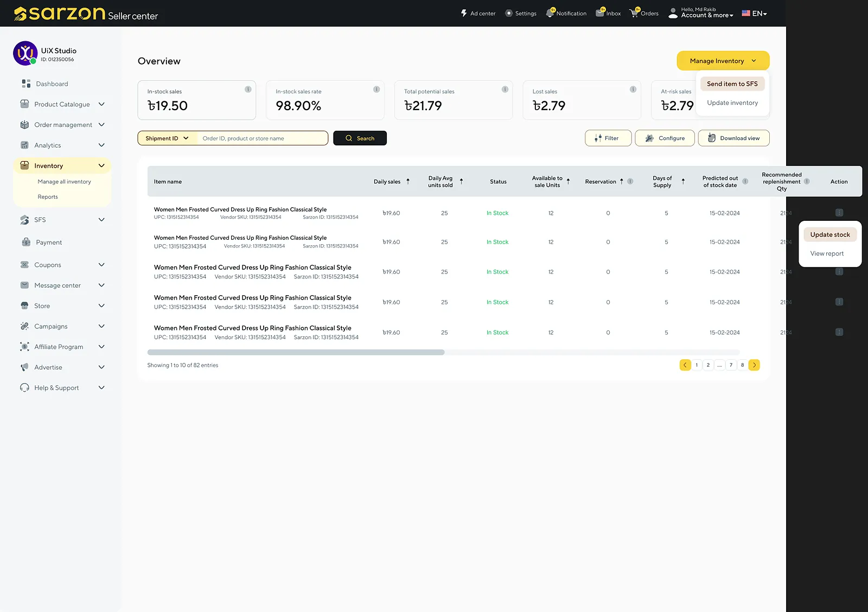Open the EN language dropdown
Viewport: 868px width, 612px height.
click(755, 14)
